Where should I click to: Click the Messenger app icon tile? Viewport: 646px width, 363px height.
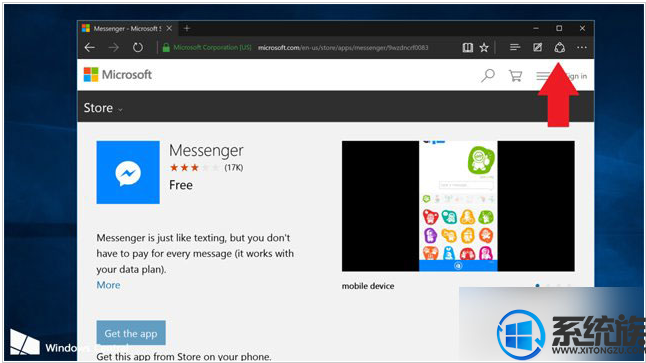tap(128, 172)
